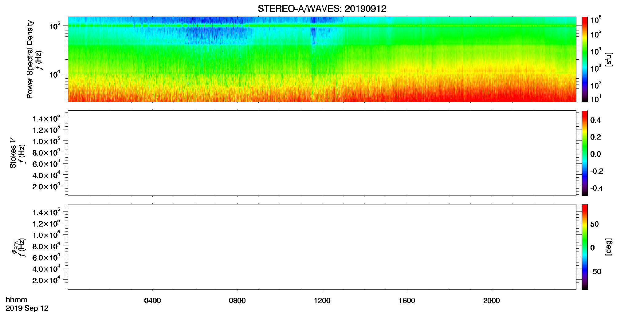This screenshot has height=332, width=644.
Task: Click the [sfu] colorbar unit label
Action: tap(608, 59)
